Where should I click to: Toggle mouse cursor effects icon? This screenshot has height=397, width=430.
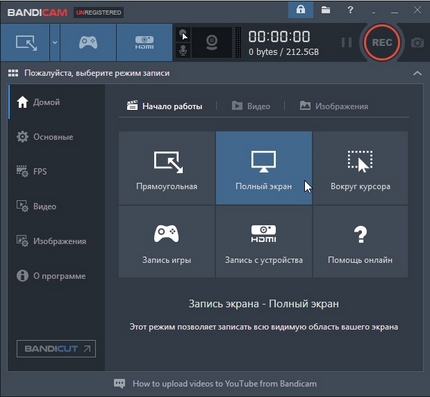tap(183, 35)
